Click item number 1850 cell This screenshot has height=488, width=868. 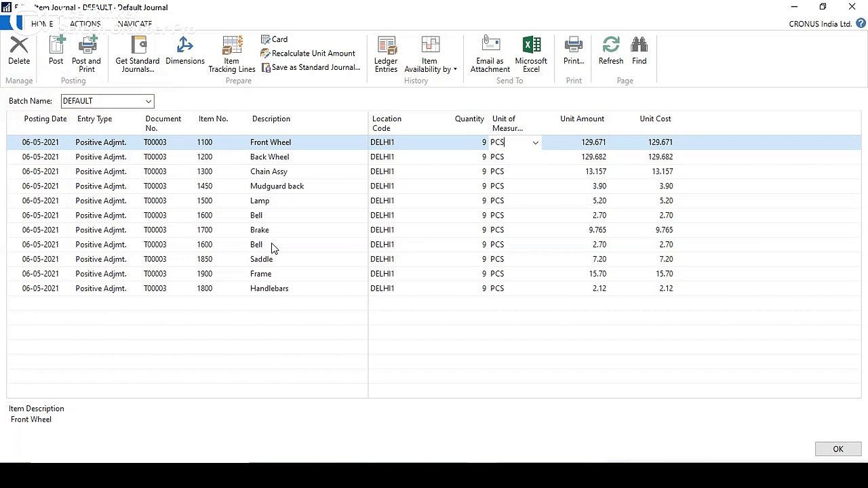[205, 259]
